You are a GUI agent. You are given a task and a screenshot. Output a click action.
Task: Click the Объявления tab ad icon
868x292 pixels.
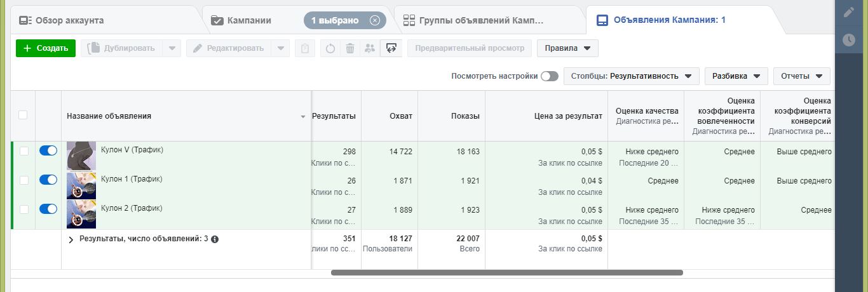602,20
